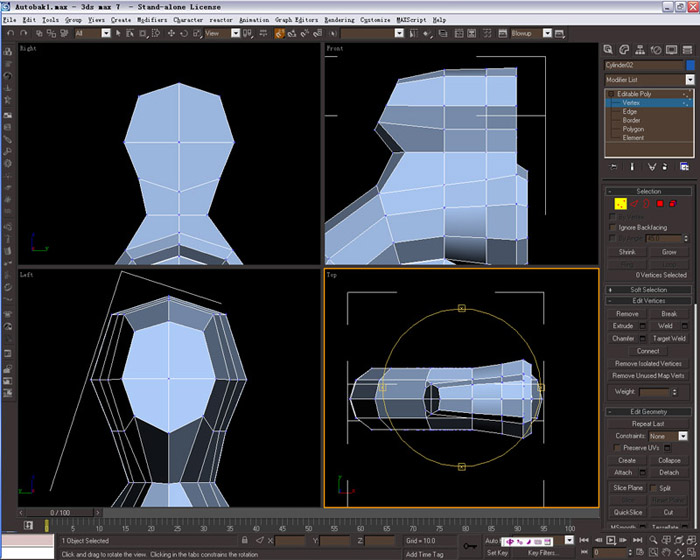Collapse the Selection rollout header
Screen dimensions: 700x560
(x=648, y=191)
